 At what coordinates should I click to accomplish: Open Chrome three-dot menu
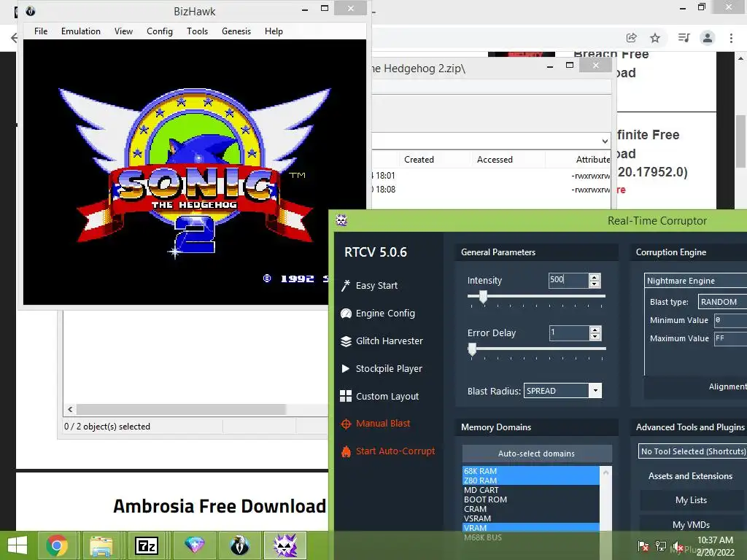[x=731, y=38]
